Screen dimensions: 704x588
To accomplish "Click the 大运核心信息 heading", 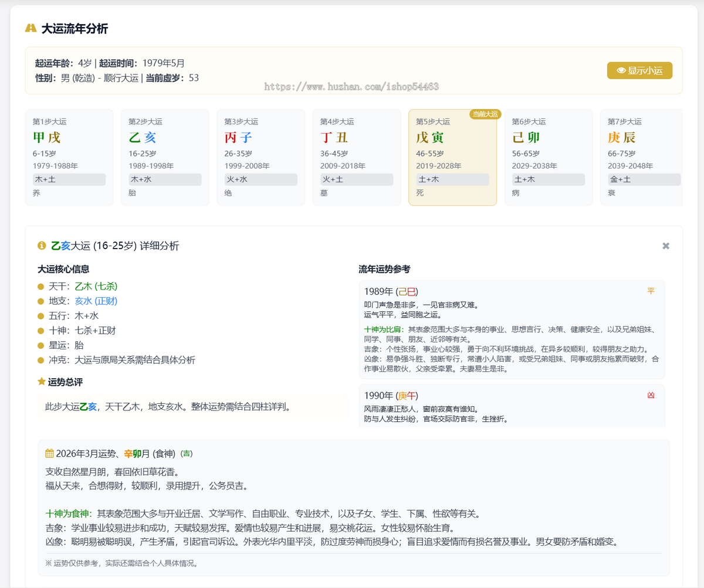I will coord(63,269).
